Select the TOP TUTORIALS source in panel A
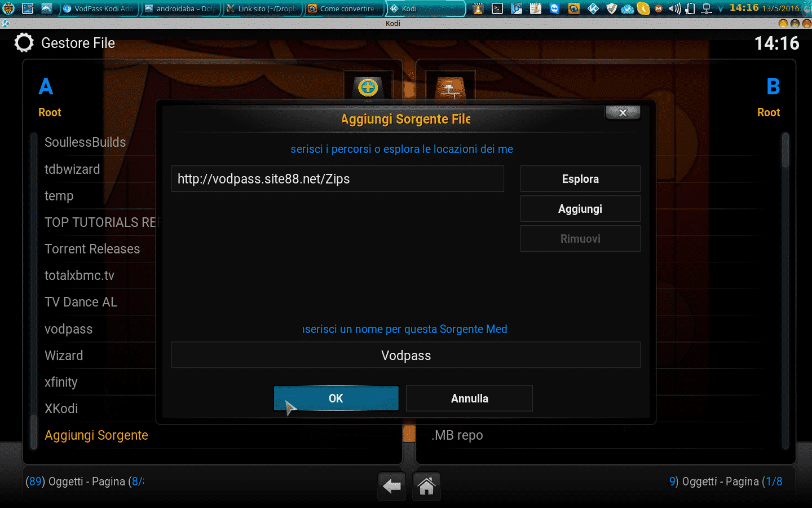 click(101, 222)
